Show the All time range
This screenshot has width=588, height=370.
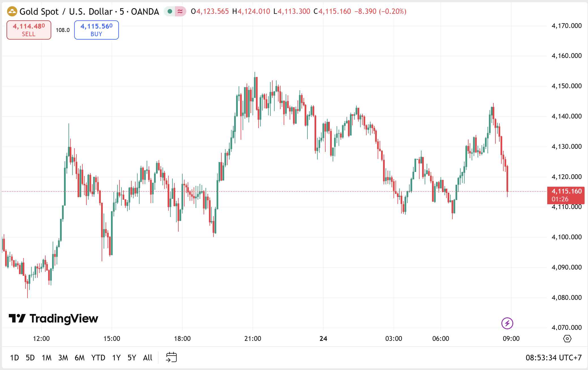(148, 358)
